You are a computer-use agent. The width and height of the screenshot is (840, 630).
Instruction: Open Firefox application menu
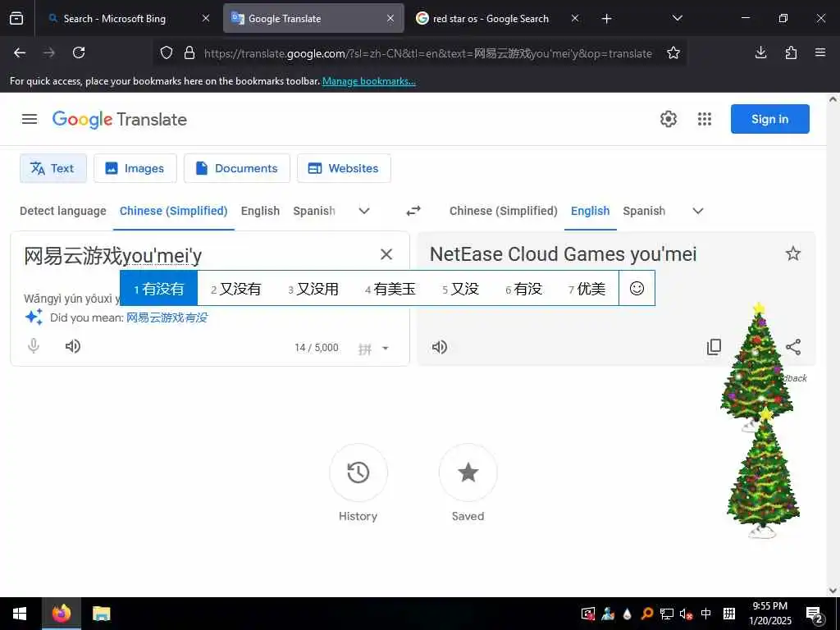(x=820, y=52)
